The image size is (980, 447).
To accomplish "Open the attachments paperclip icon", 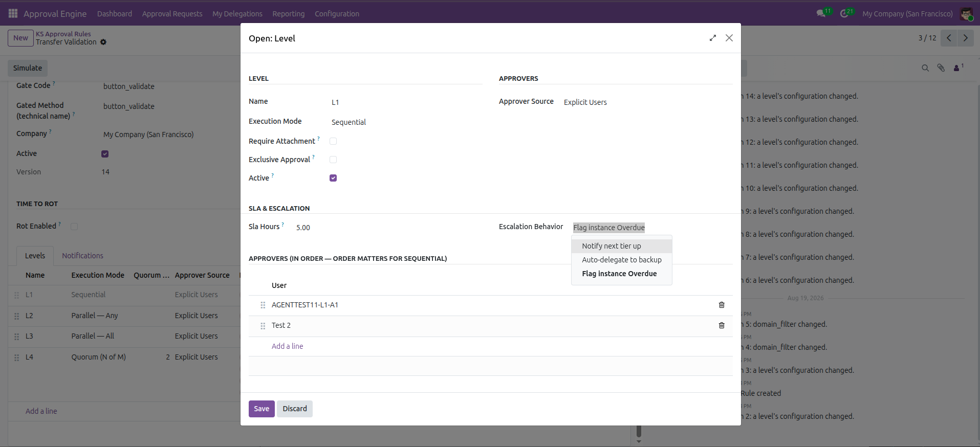I will [x=941, y=68].
